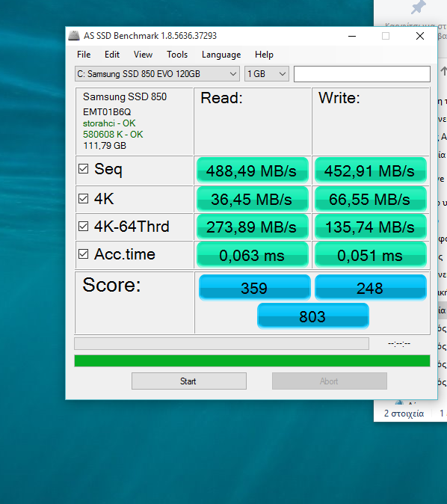
Task: Open the Tools menu
Action: pyautogui.click(x=177, y=55)
